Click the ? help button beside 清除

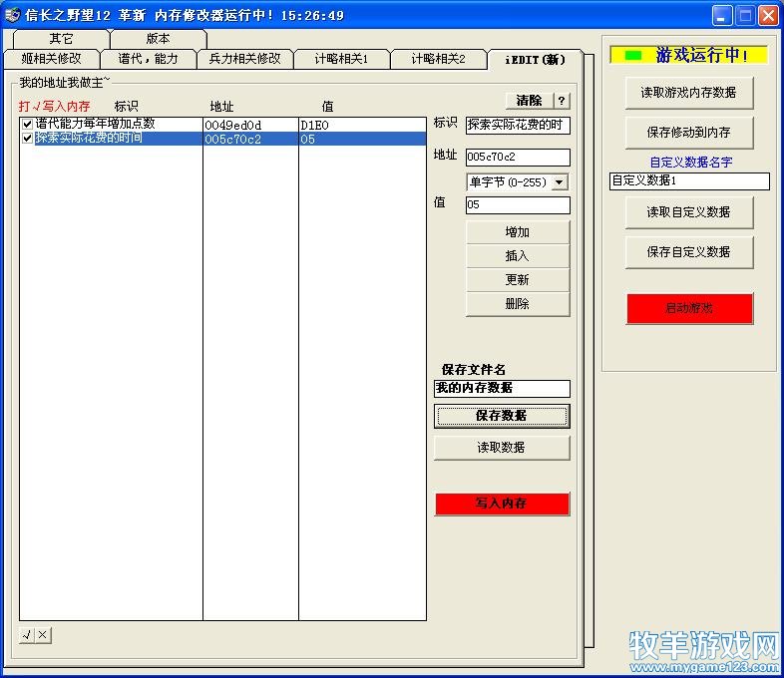(x=562, y=101)
